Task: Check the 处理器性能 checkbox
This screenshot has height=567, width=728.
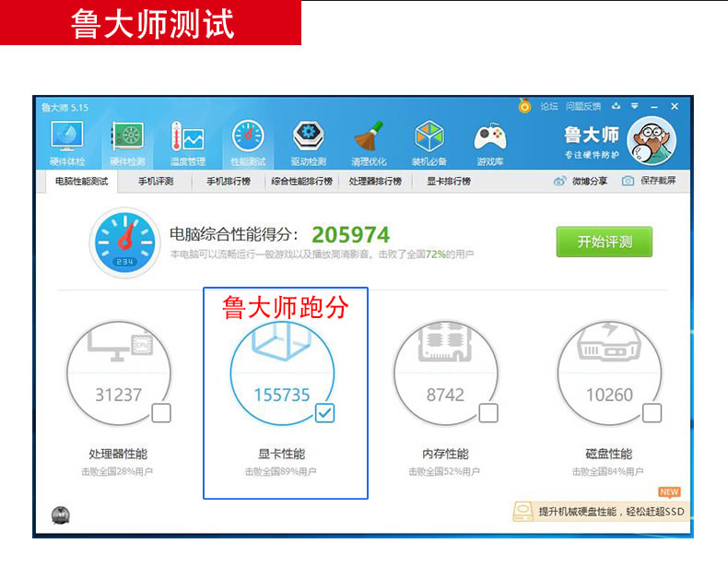Action: pyautogui.click(x=161, y=413)
